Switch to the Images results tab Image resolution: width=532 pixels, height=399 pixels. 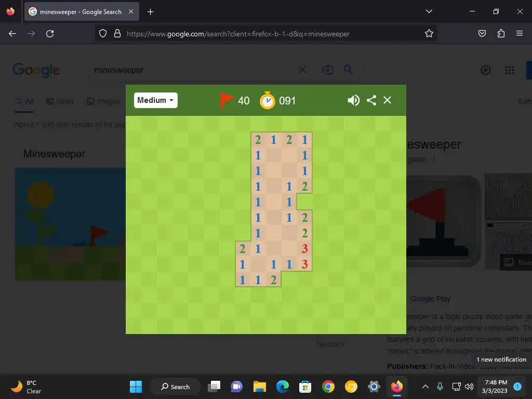104,101
